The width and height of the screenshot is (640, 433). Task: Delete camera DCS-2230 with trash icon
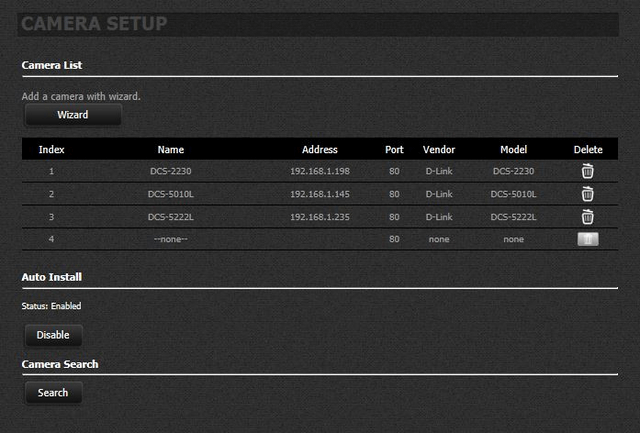pos(588,171)
